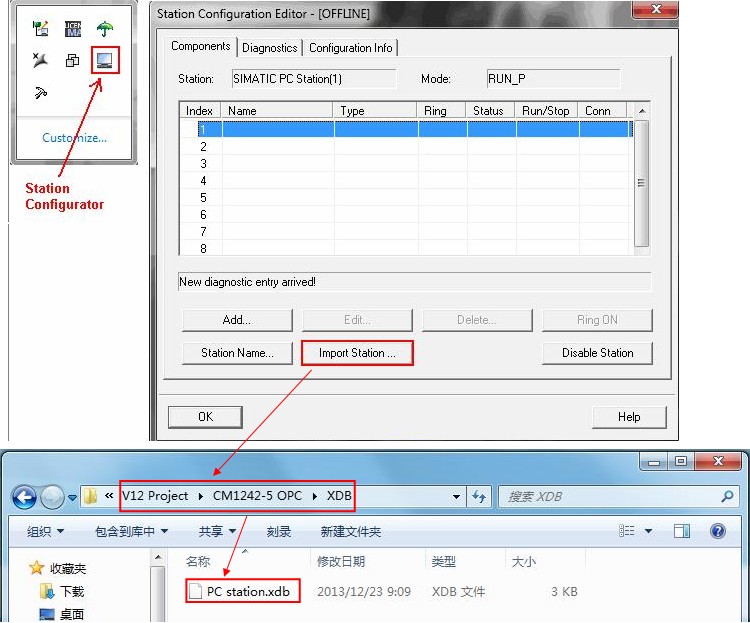Open the address bar history dropdown
750x623 pixels.
tap(457, 497)
